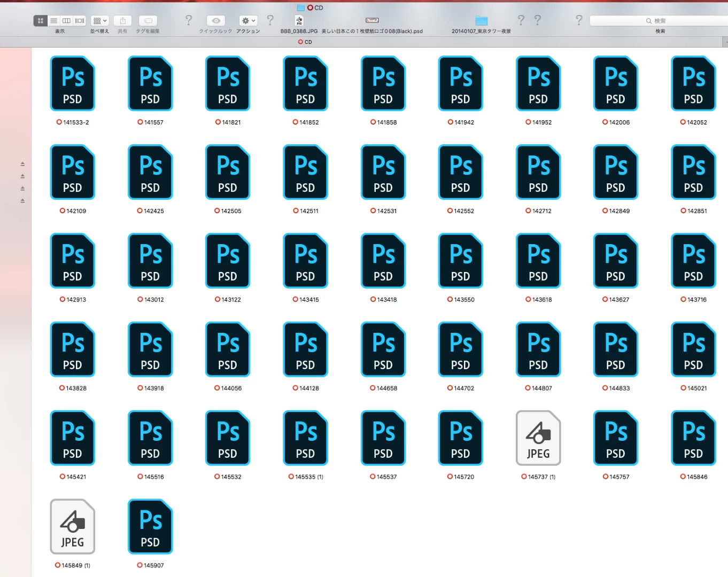Viewport: 728px width, 577px height.
Task: Select the 142006 PSD file icon
Action: (616, 83)
